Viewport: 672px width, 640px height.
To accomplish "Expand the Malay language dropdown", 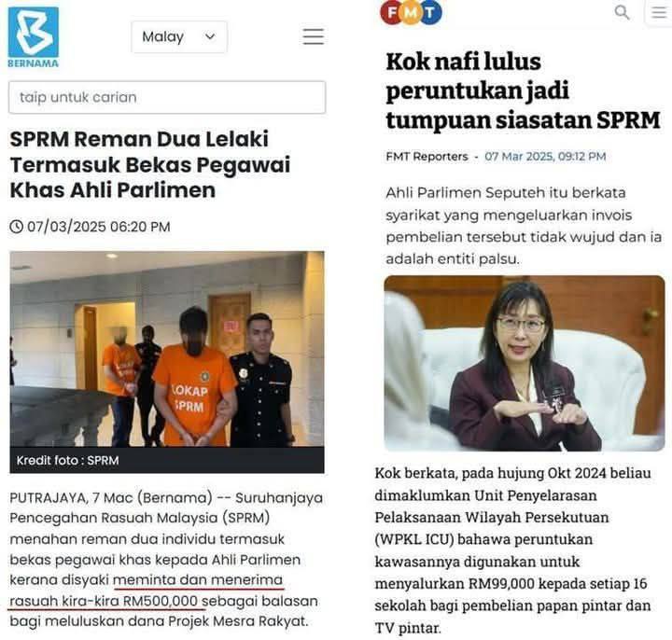I will click(x=179, y=36).
